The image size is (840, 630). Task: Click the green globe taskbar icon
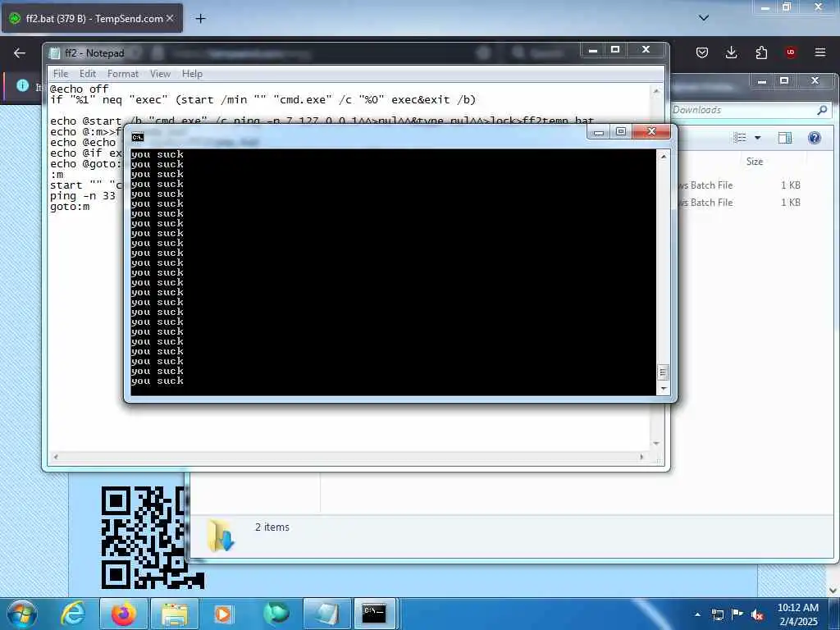[276, 614]
